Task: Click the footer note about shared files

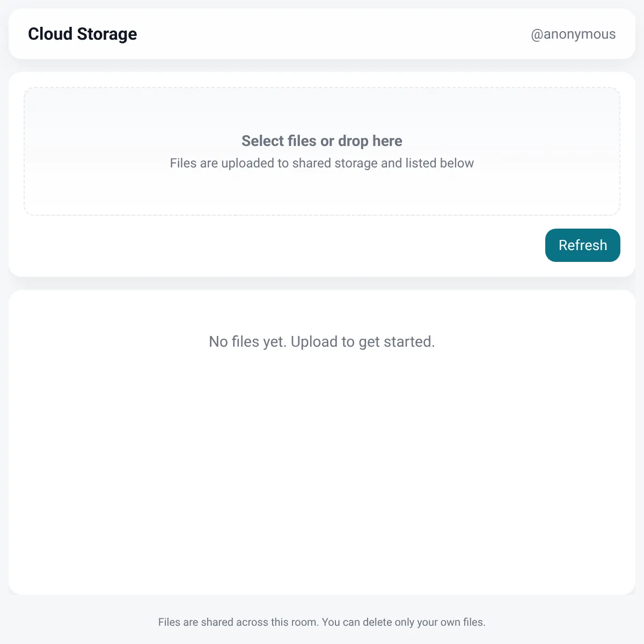Action: 322,622
